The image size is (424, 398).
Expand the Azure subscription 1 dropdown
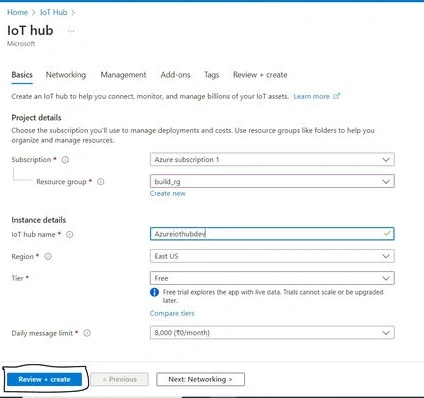tap(272, 159)
